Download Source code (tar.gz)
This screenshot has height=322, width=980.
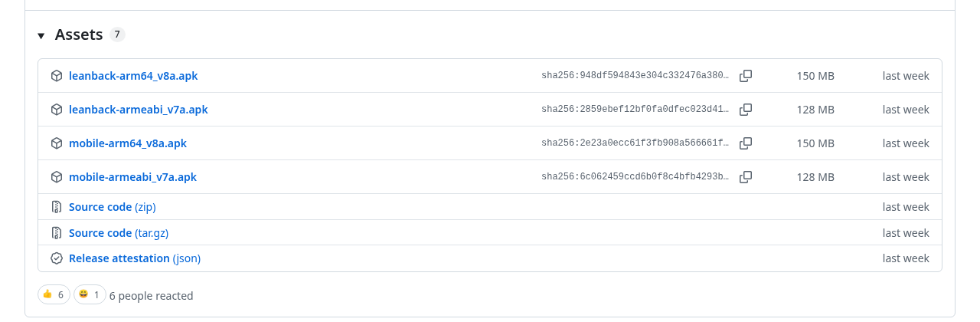pos(119,233)
